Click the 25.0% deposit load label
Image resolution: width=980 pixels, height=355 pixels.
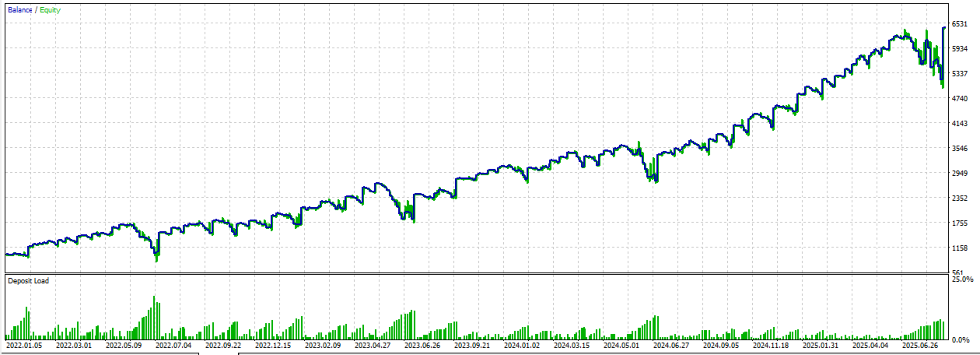click(x=962, y=279)
